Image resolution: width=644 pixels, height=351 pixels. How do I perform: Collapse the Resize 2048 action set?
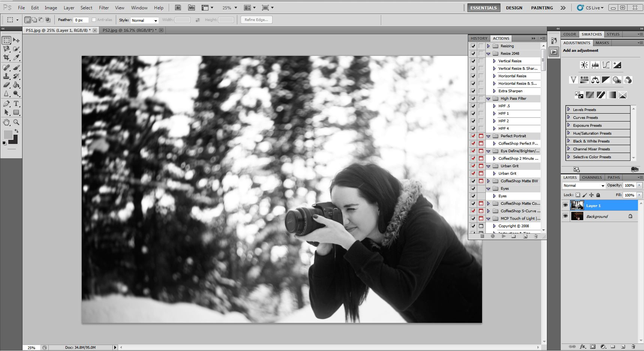point(488,54)
